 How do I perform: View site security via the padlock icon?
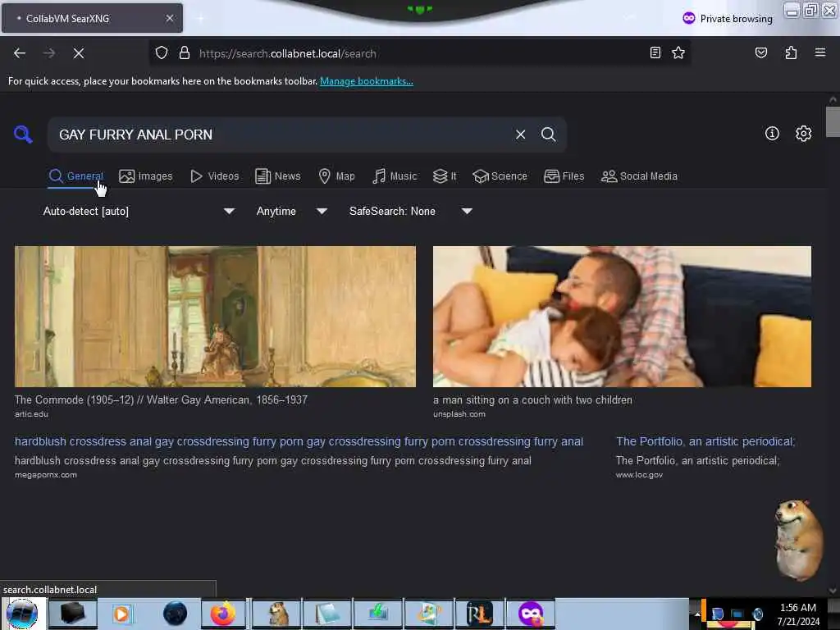point(185,53)
